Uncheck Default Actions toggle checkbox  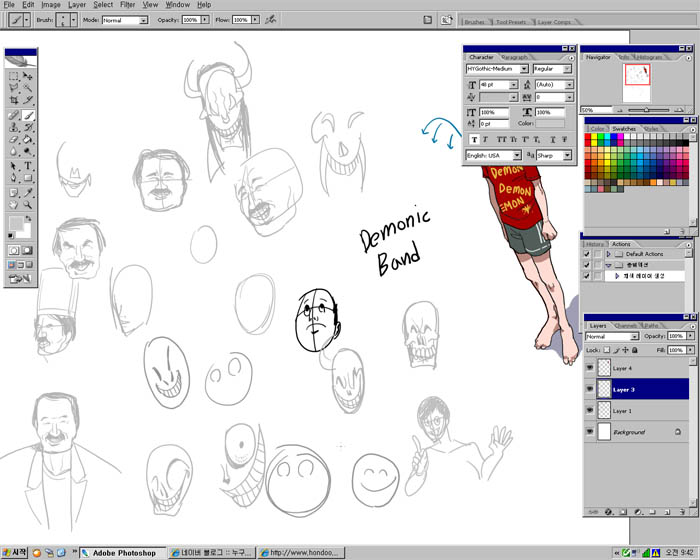click(587, 254)
